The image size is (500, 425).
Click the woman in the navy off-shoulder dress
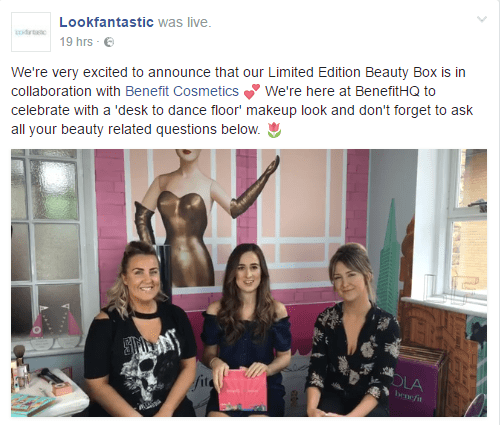pos(246,330)
